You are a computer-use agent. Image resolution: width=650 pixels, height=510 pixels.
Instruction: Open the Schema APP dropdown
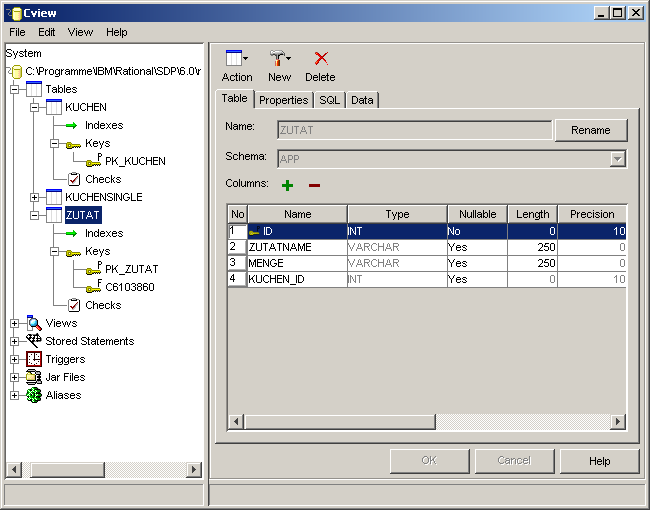point(618,159)
